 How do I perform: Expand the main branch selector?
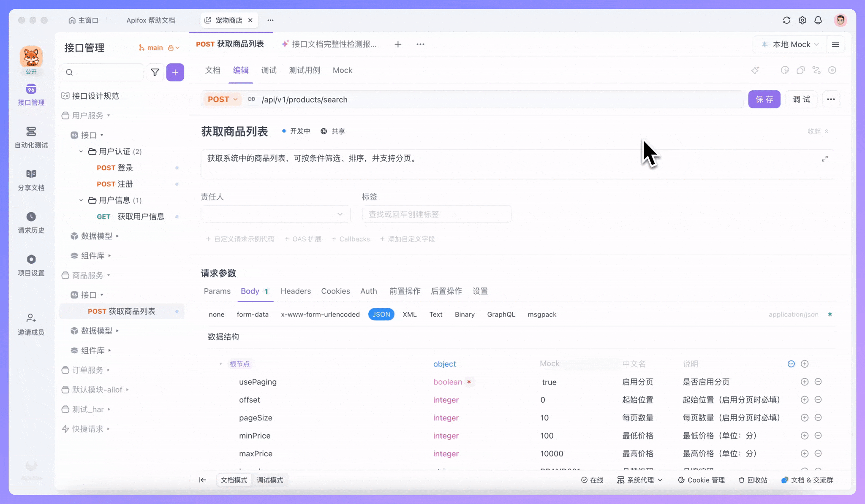(x=159, y=47)
